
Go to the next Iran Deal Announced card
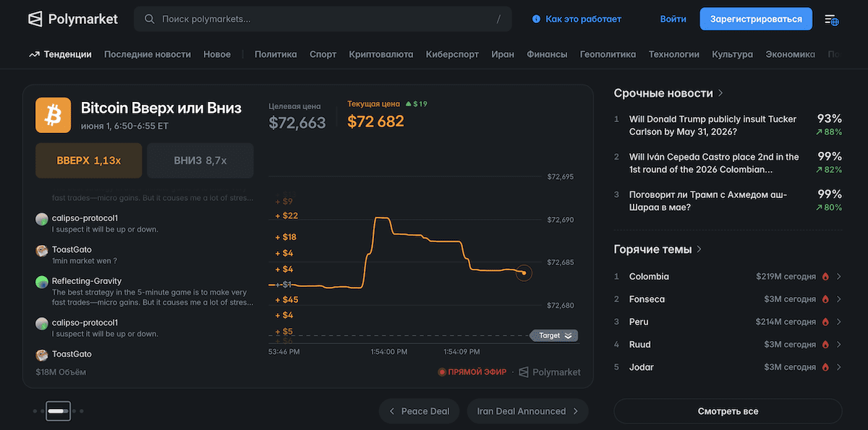click(528, 411)
